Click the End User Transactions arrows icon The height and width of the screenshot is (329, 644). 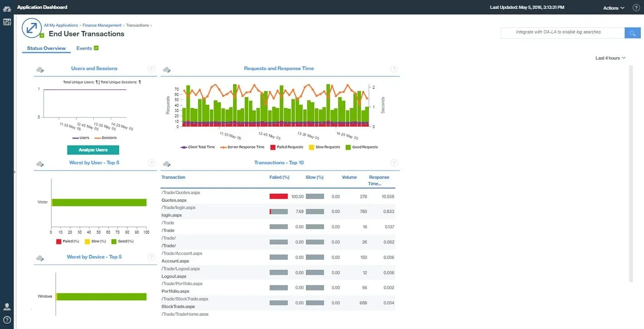tap(31, 28)
